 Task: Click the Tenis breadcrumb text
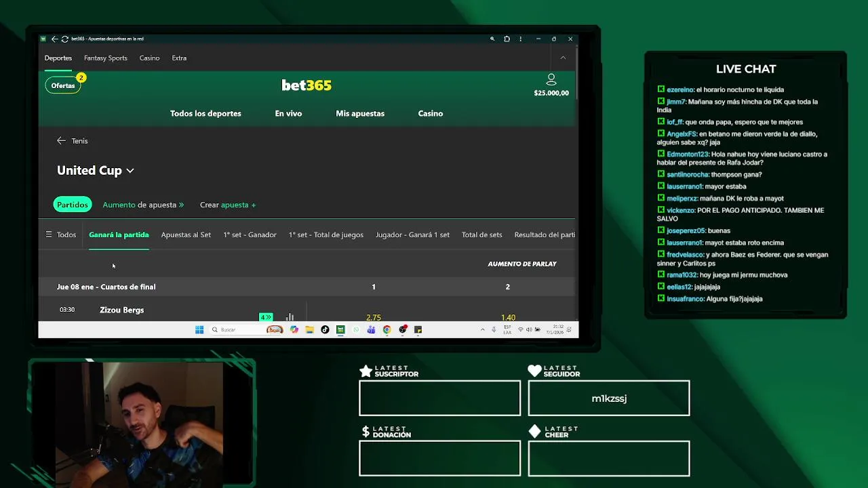point(79,141)
